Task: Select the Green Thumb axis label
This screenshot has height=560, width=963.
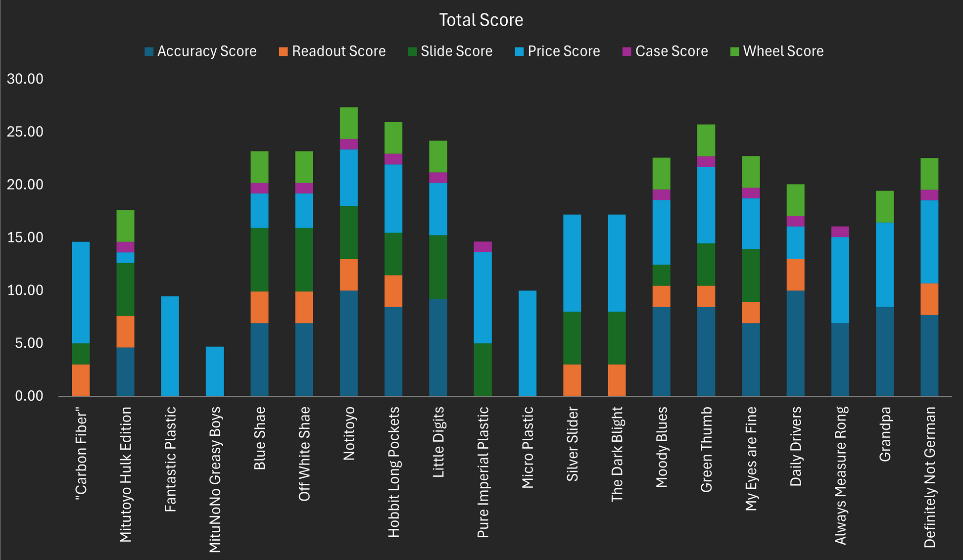Action: pyautogui.click(x=707, y=449)
